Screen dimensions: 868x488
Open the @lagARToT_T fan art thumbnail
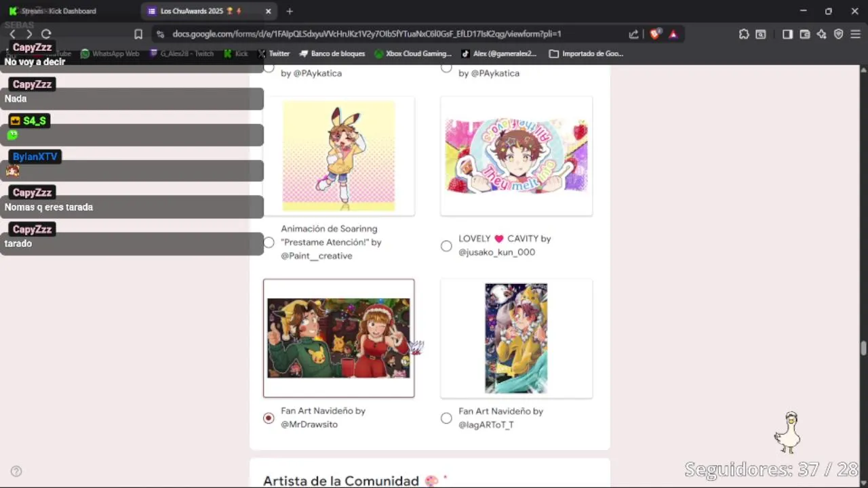pos(516,338)
